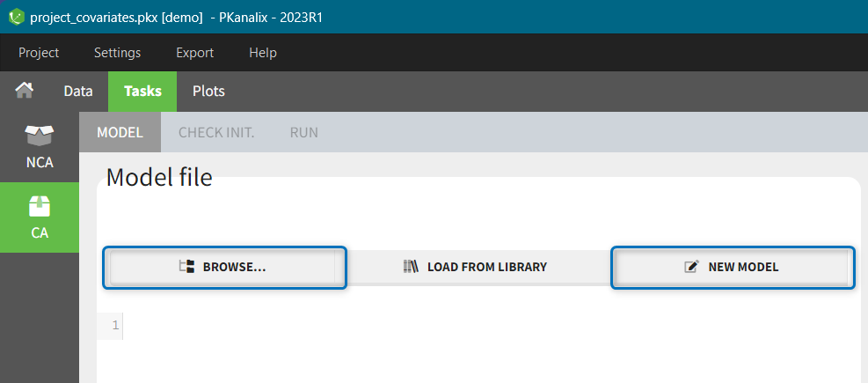Open the Export menu
Screen dimensions: 868x383
[194, 53]
